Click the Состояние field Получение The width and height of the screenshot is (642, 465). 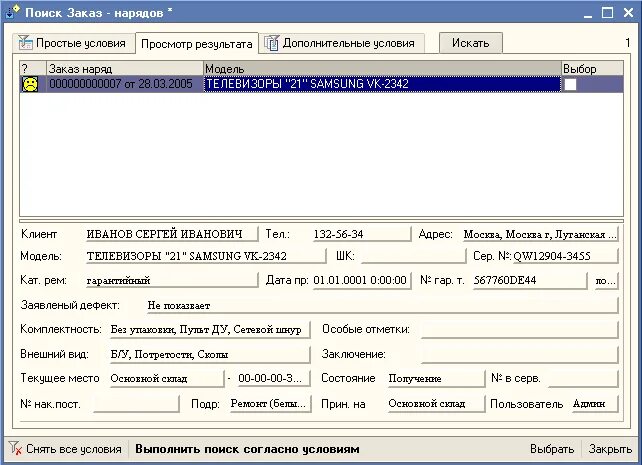coord(436,378)
